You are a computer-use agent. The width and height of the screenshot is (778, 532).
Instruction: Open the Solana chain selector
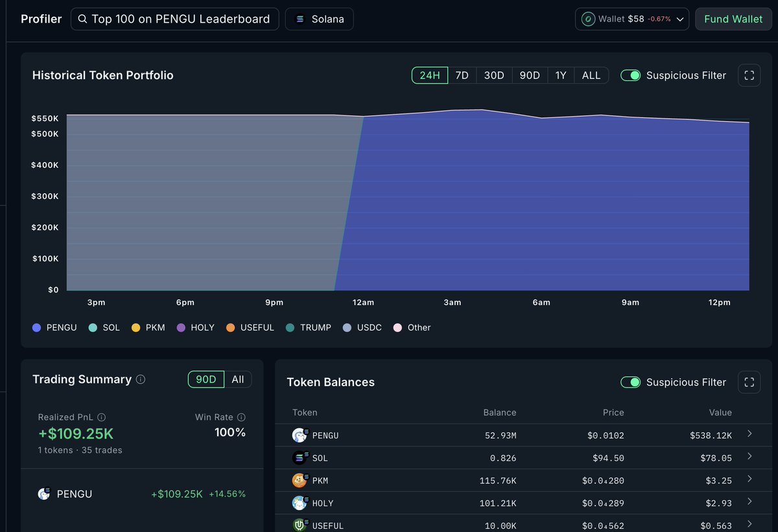pyautogui.click(x=319, y=19)
